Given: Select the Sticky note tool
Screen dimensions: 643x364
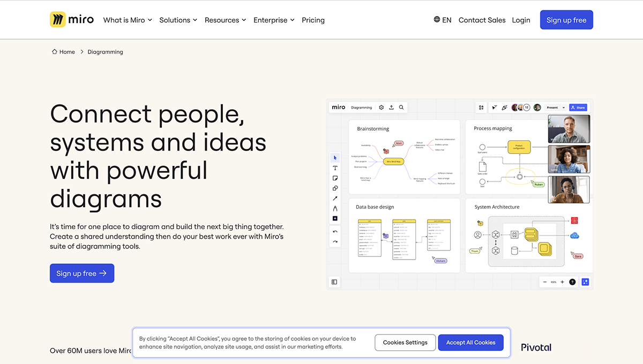Looking at the screenshot, I should pos(335,178).
